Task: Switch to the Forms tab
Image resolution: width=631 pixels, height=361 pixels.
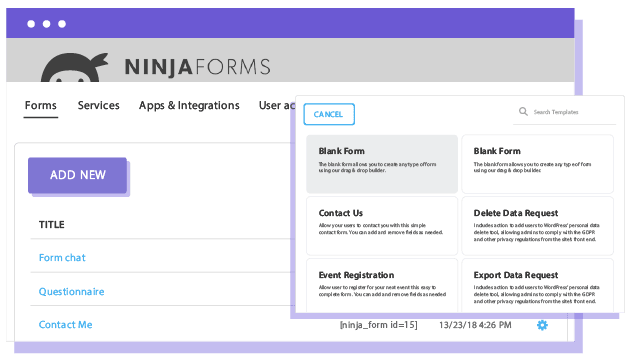Action: [x=41, y=105]
